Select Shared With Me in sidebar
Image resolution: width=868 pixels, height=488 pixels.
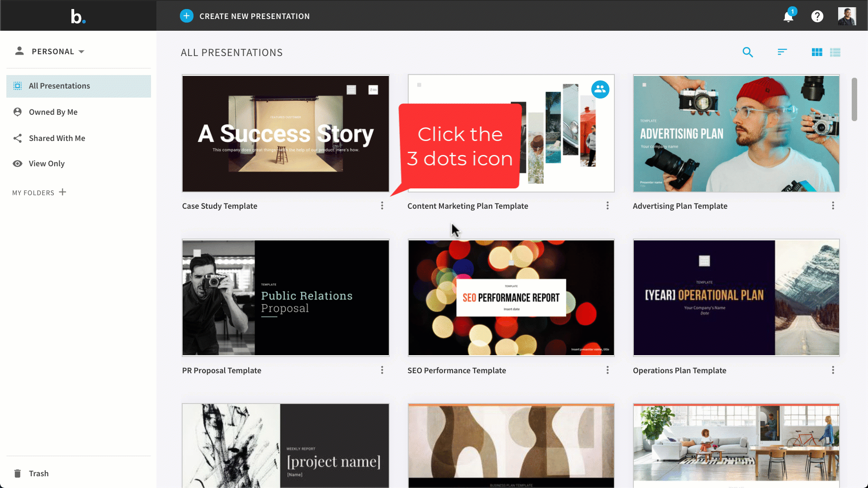[x=79, y=138]
